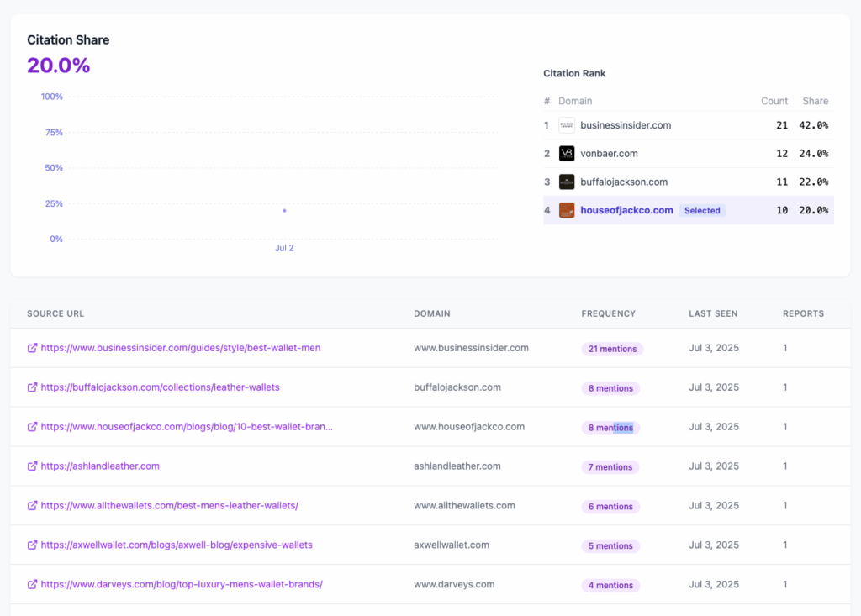Click the 22.0% share value for buffalojackson.com
The height and width of the screenshot is (616, 861).
click(x=814, y=182)
